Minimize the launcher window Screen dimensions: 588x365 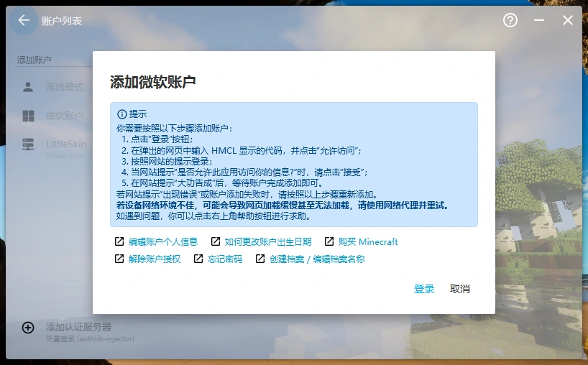click(x=539, y=20)
